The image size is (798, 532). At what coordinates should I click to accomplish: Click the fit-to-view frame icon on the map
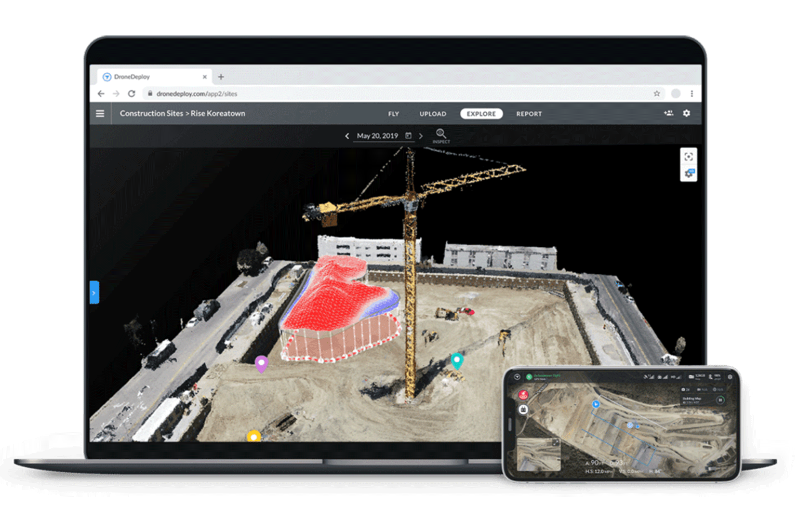(688, 156)
